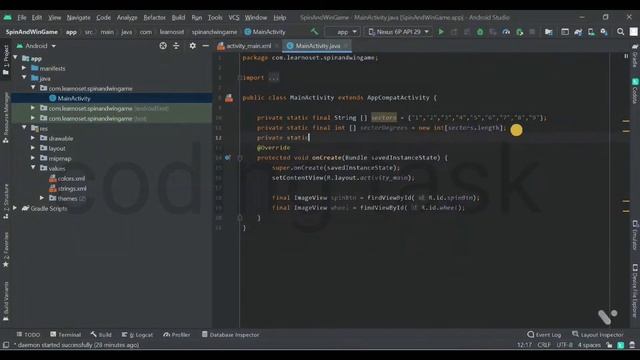Image resolution: width=640 pixels, height=360 pixels.
Task: Open Search Everywhere magnifier icon
Action: (620, 31)
